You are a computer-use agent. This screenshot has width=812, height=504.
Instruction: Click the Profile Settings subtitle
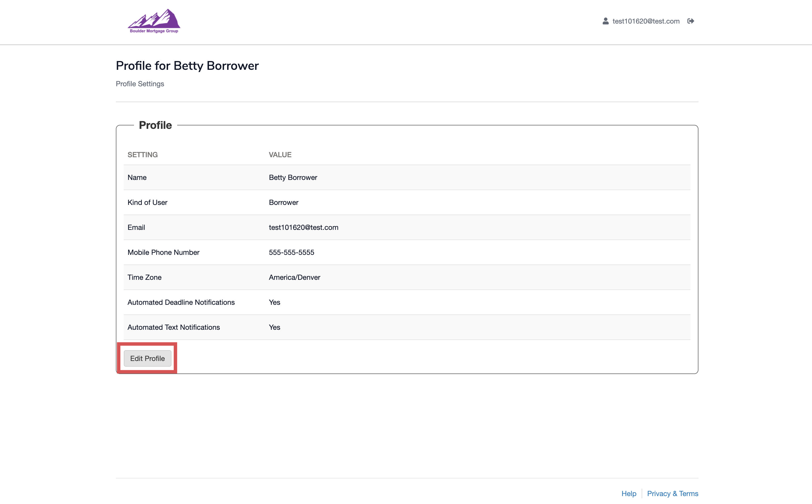pyautogui.click(x=140, y=84)
